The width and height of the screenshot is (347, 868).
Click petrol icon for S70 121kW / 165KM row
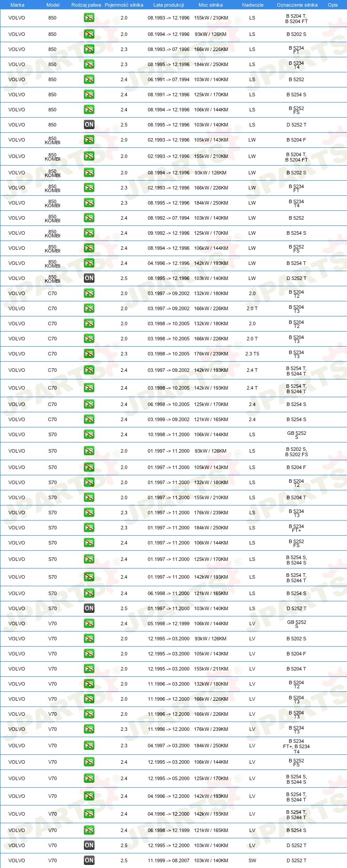pos(89,593)
